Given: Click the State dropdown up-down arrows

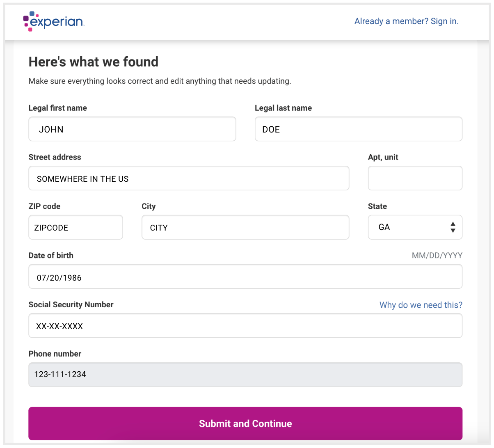Looking at the screenshot, I should tap(453, 227).
